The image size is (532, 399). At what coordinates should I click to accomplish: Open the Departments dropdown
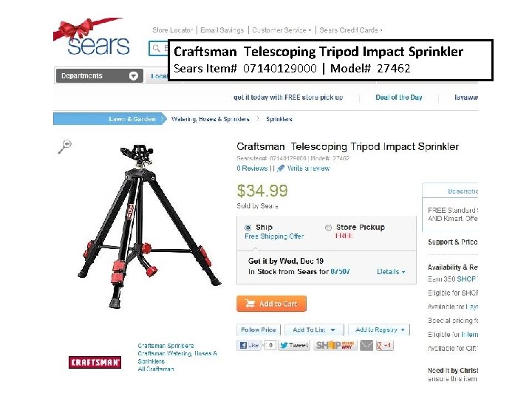(x=99, y=75)
